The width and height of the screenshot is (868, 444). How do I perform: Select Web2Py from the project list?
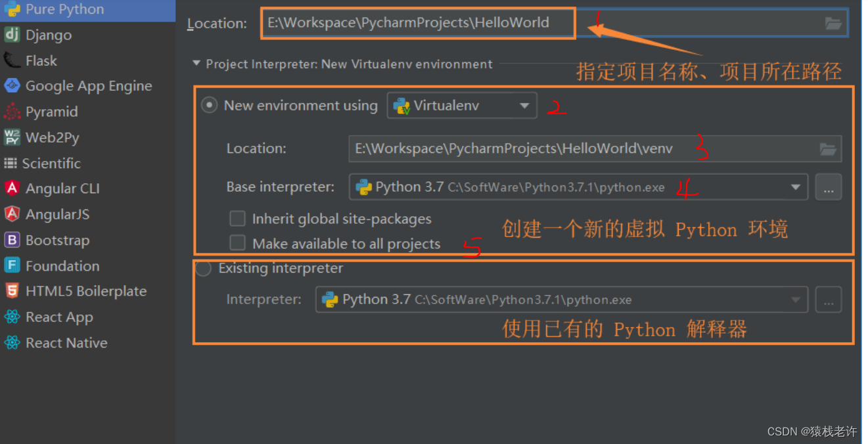tap(52, 137)
